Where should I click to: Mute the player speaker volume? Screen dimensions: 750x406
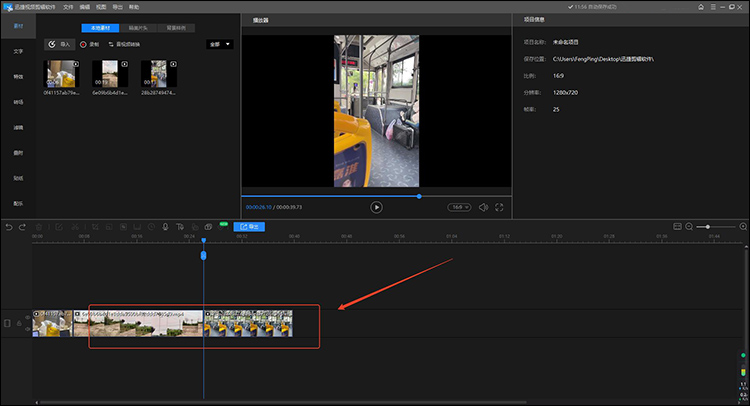coord(484,207)
